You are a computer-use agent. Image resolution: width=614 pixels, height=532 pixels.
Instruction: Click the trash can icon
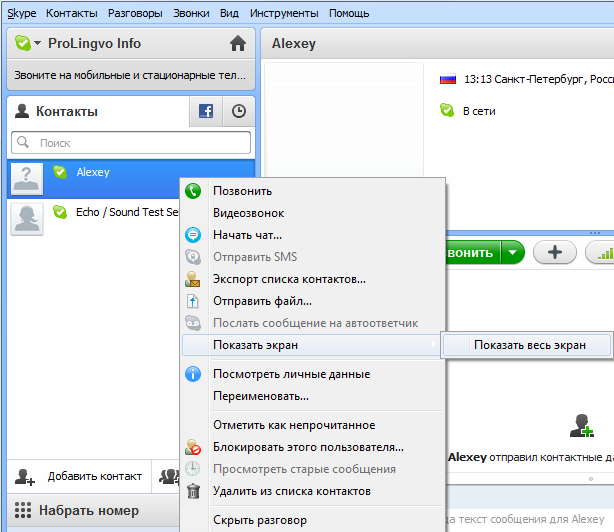tap(193, 491)
